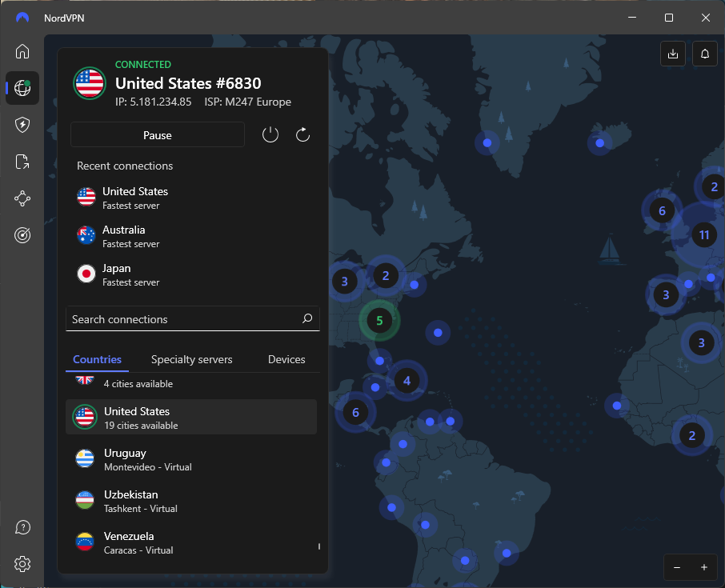725x588 pixels.
Task: Connect to recent United States Fastest server
Action: (x=192, y=198)
